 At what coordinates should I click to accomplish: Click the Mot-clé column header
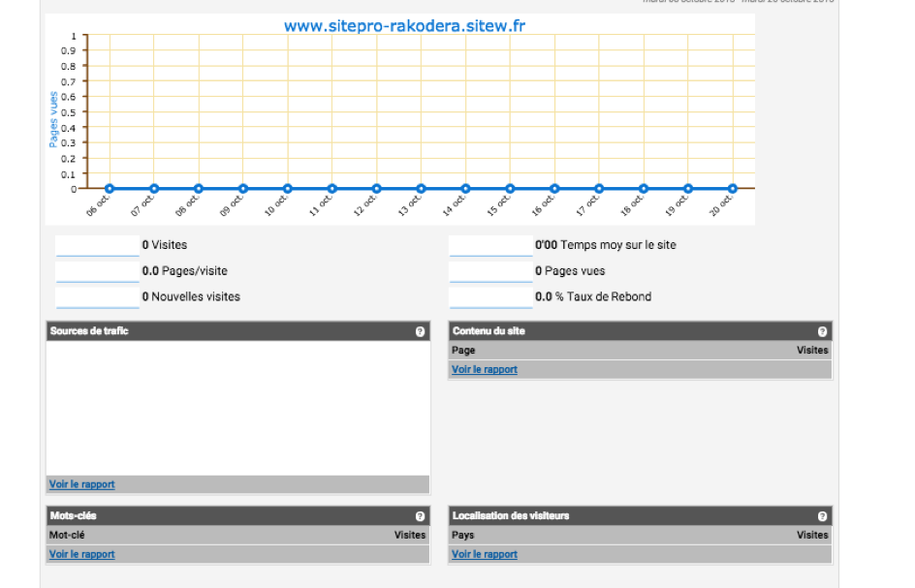[67, 535]
